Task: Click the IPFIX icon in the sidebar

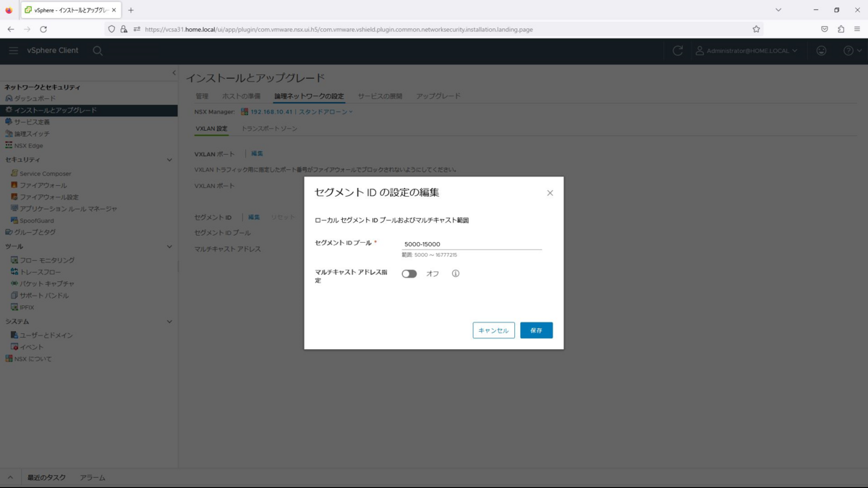Action: [14, 307]
